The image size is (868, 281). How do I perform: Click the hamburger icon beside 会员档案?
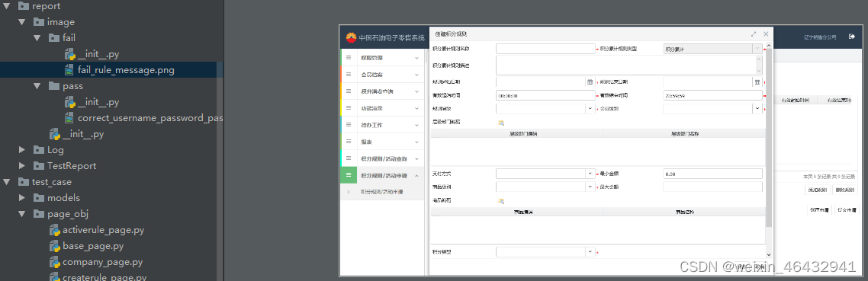tap(349, 74)
